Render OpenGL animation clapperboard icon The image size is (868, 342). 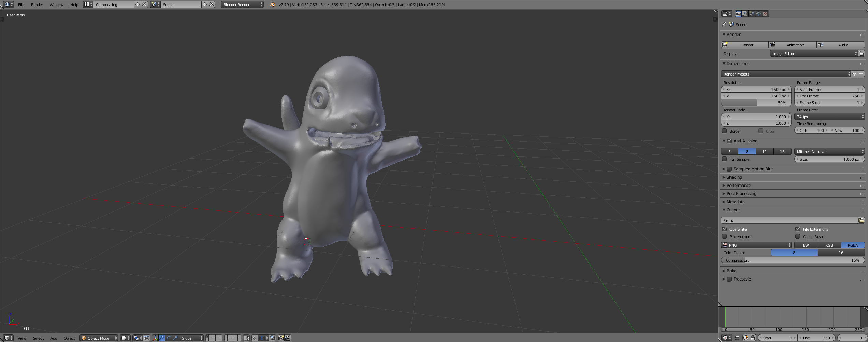click(x=288, y=338)
